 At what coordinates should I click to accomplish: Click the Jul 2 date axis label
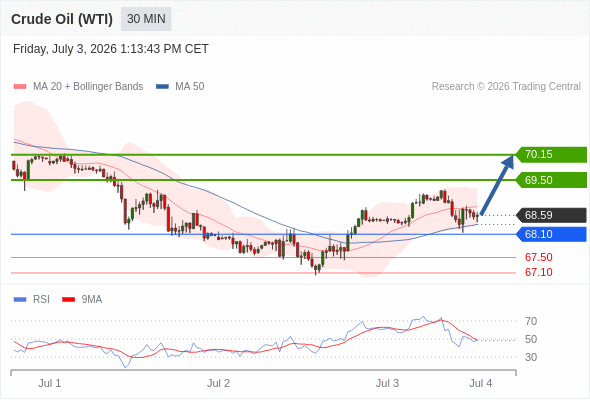coord(218,383)
